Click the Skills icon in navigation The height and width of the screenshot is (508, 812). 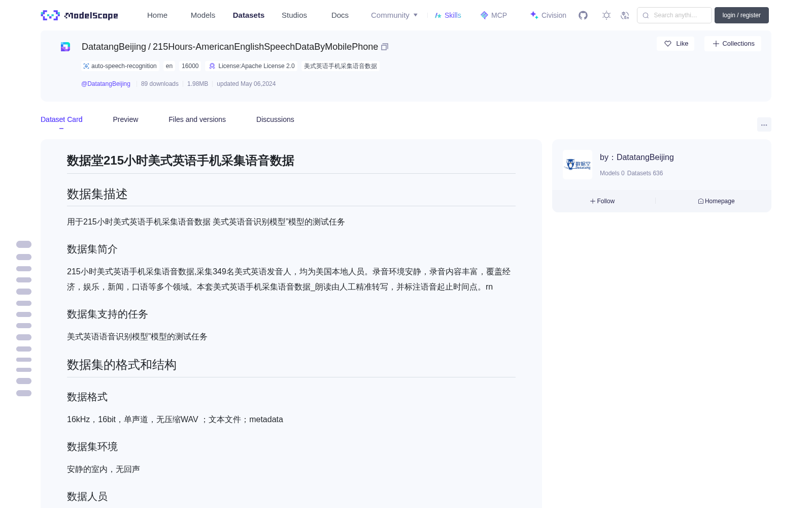[438, 15]
